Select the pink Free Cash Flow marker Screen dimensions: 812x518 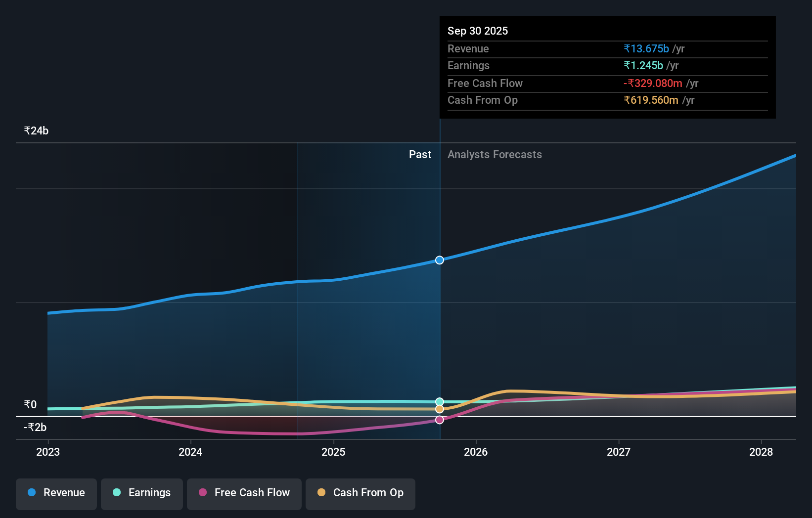439,420
